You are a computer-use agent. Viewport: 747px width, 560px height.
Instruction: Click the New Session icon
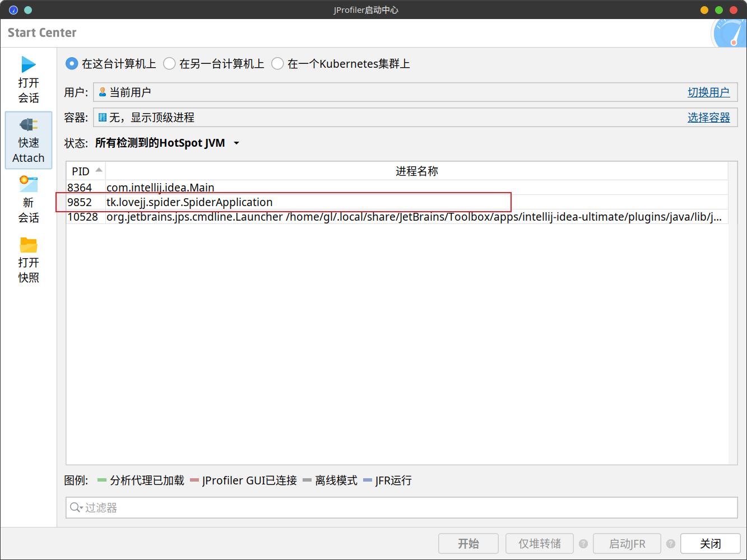(29, 184)
